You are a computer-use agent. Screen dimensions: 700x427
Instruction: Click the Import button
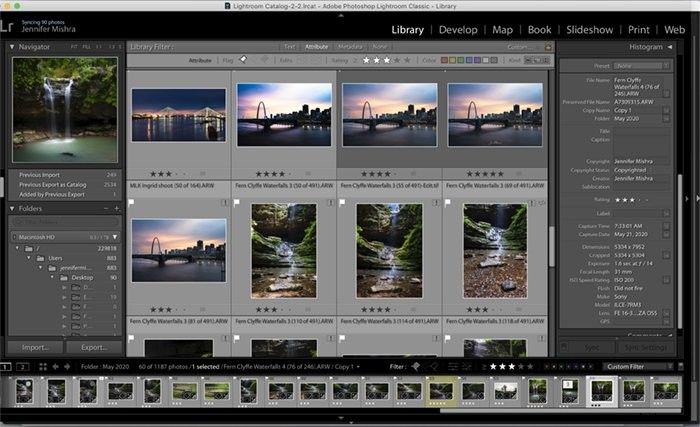(x=36, y=347)
